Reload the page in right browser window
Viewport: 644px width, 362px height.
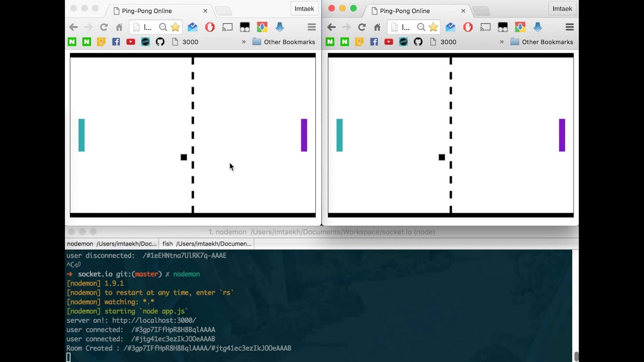362,27
